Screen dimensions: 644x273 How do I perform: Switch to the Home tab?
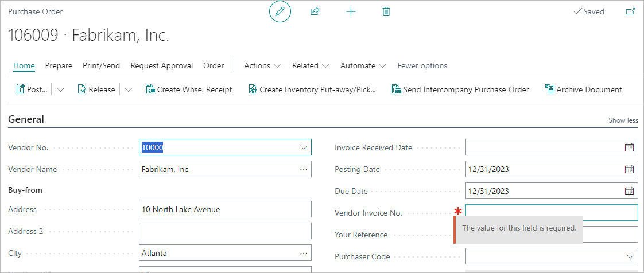pyautogui.click(x=24, y=66)
